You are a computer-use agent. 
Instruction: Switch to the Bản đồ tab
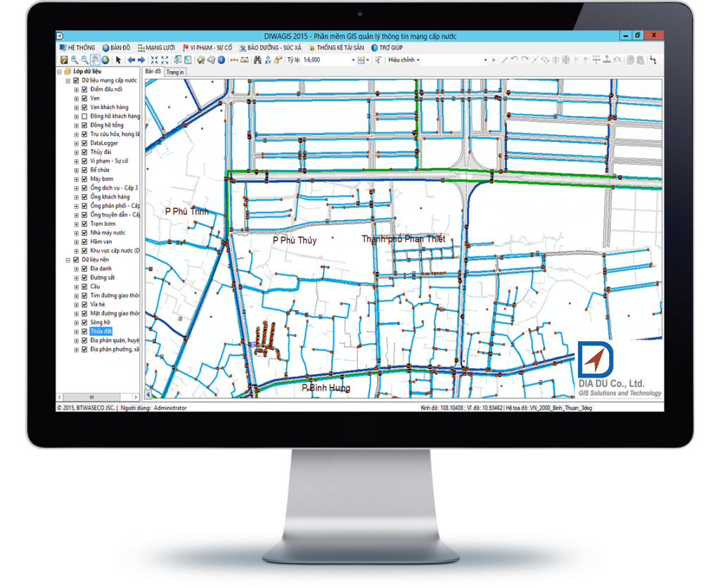pyautogui.click(x=153, y=72)
